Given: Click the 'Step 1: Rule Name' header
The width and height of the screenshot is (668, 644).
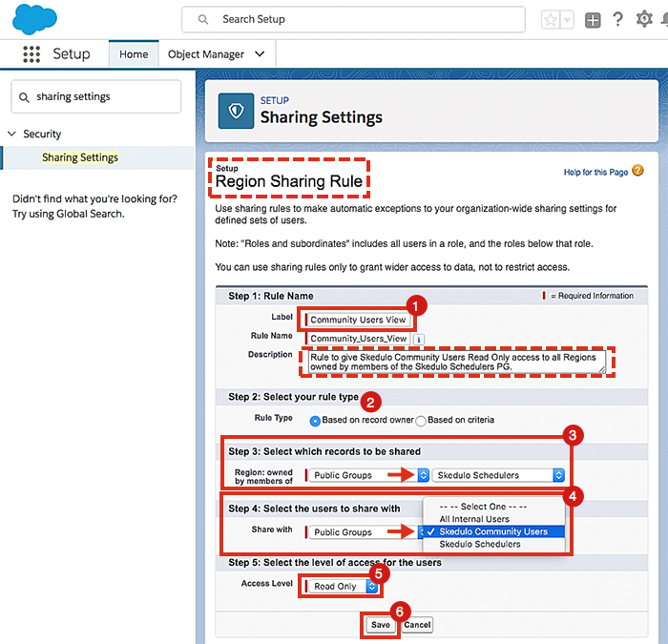Looking at the screenshot, I should tap(271, 296).
